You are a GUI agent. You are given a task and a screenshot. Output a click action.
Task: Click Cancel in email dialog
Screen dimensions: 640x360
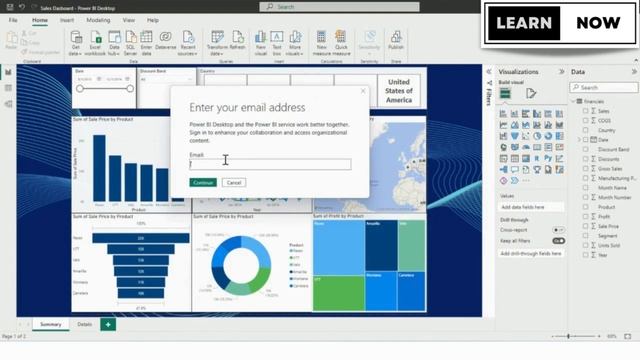point(234,182)
